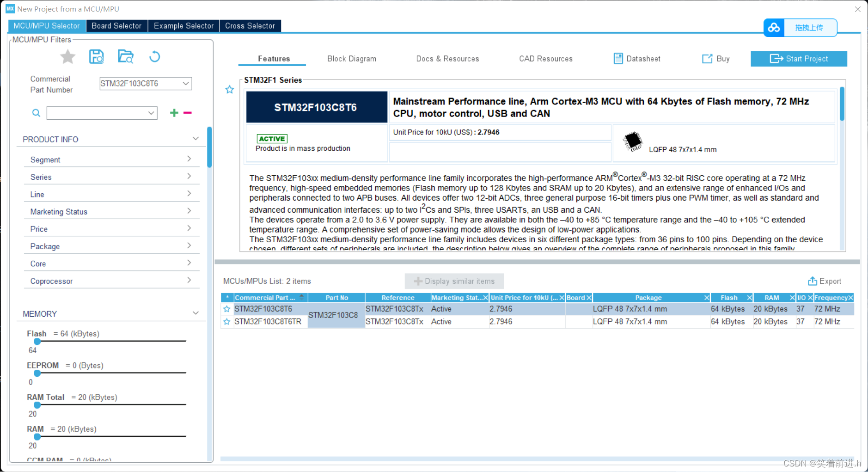Screen dimensions: 868x472
Task: Switch to Cross Selector tab
Action: coord(250,26)
